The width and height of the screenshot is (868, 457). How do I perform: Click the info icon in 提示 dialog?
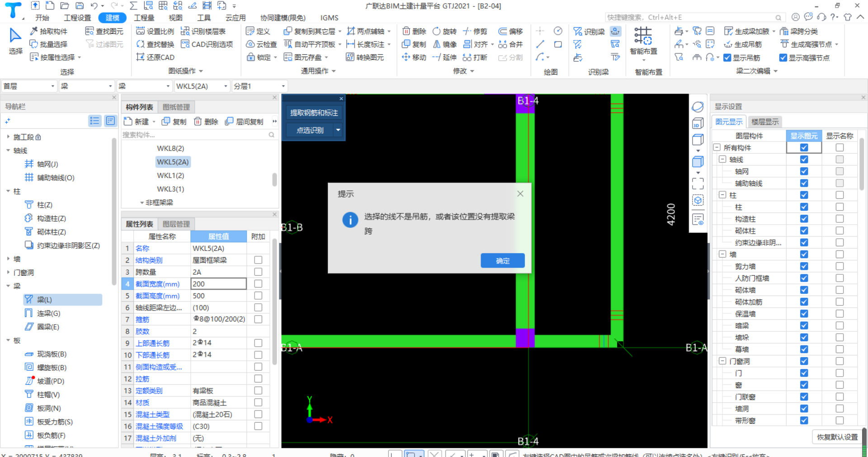350,220
